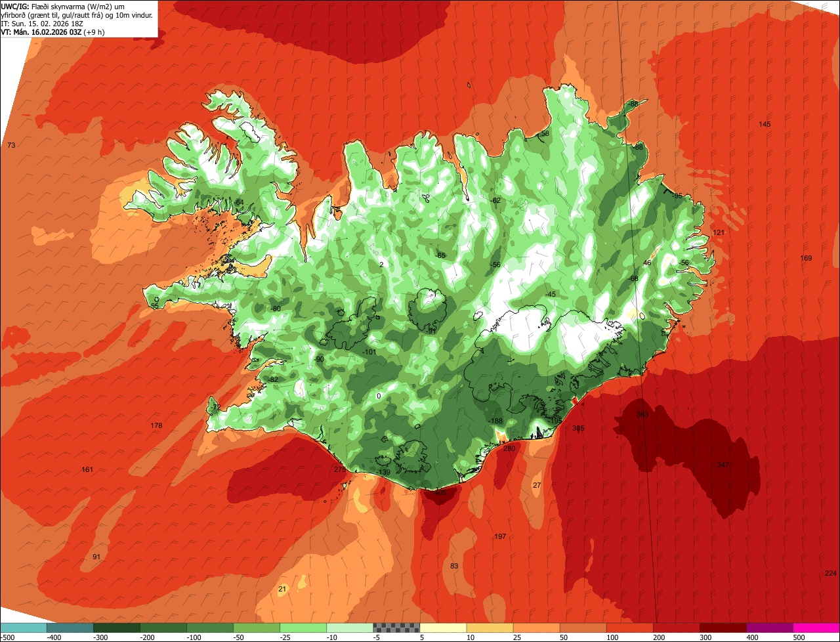Pick the orange swatch between 50 and 100

582,628
